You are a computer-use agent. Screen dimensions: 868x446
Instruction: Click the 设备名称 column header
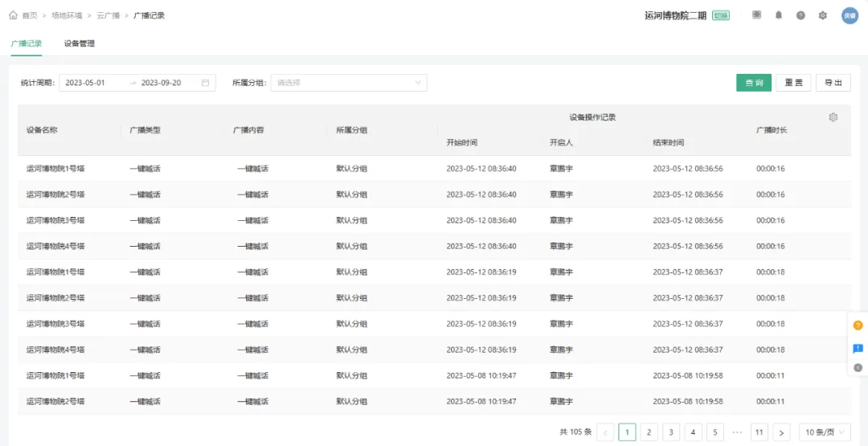(x=42, y=130)
